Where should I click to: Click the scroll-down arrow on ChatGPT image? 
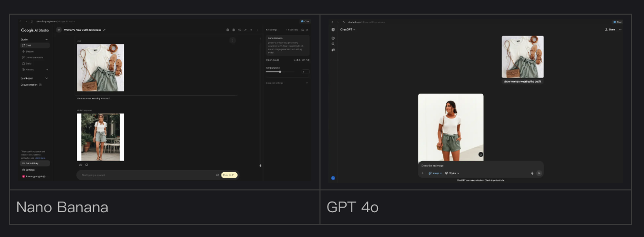click(x=481, y=154)
